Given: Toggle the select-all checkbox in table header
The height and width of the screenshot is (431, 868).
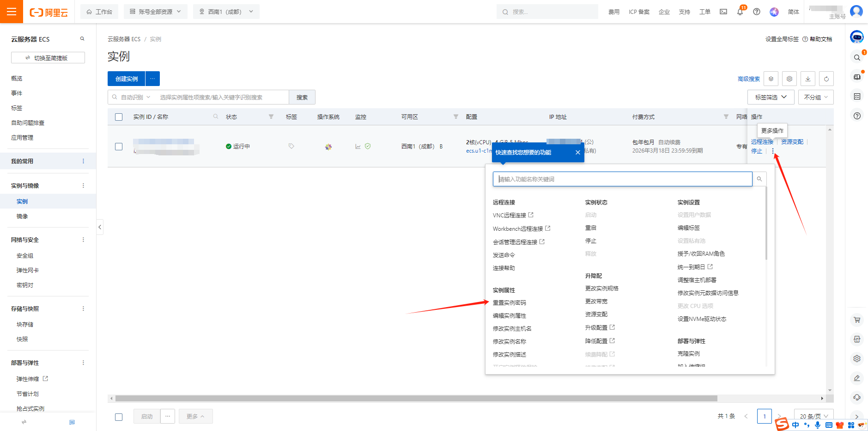Looking at the screenshot, I should (119, 117).
